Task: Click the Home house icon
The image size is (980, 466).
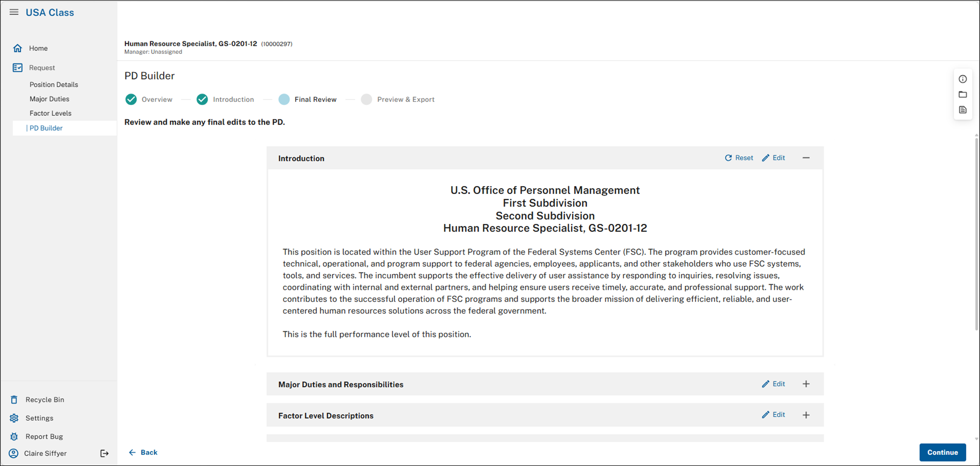Action: point(17,48)
